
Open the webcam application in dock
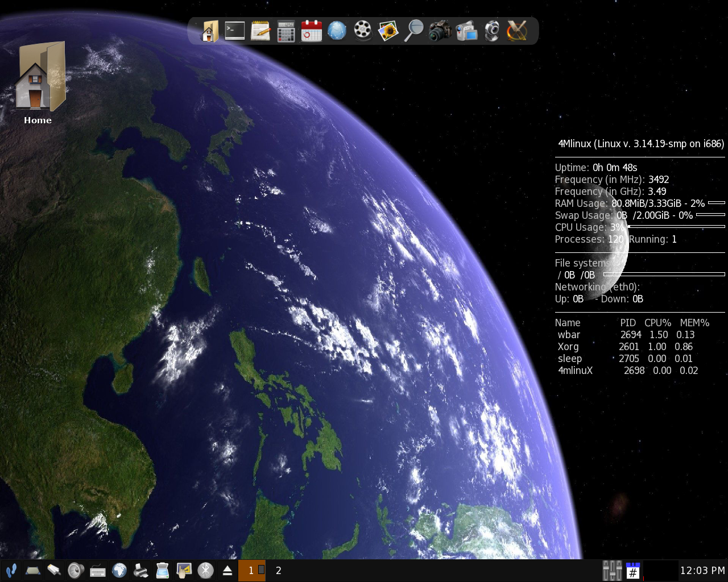coord(491,31)
